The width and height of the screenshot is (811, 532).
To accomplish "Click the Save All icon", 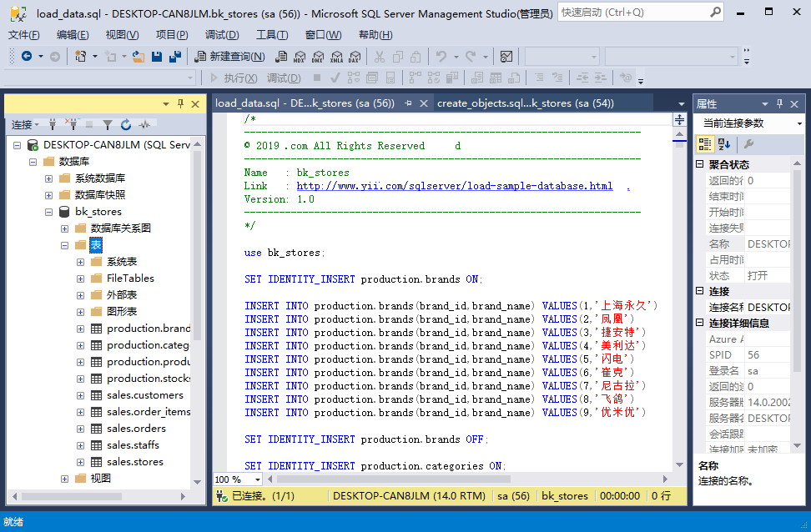I will (x=175, y=56).
